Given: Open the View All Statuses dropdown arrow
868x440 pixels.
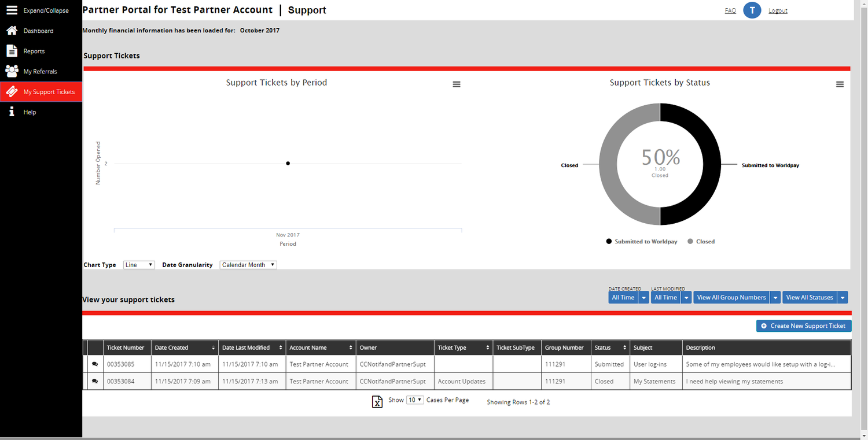Looking at the screenshot, I should coord(843,297).
